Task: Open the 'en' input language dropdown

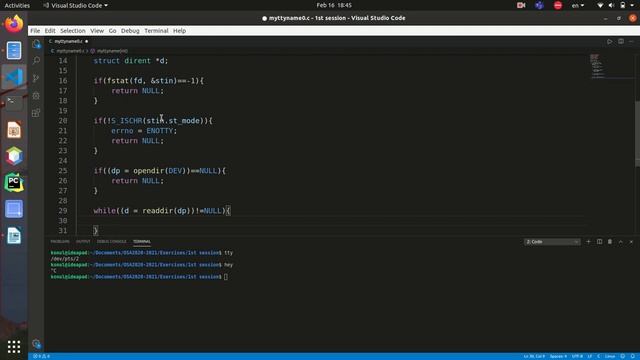Action: [578, 5]
